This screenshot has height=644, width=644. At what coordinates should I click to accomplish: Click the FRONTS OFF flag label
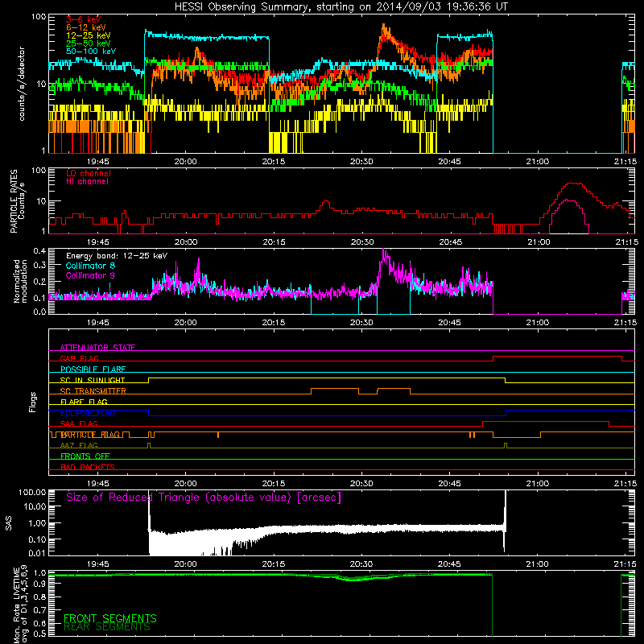point(85,456)
